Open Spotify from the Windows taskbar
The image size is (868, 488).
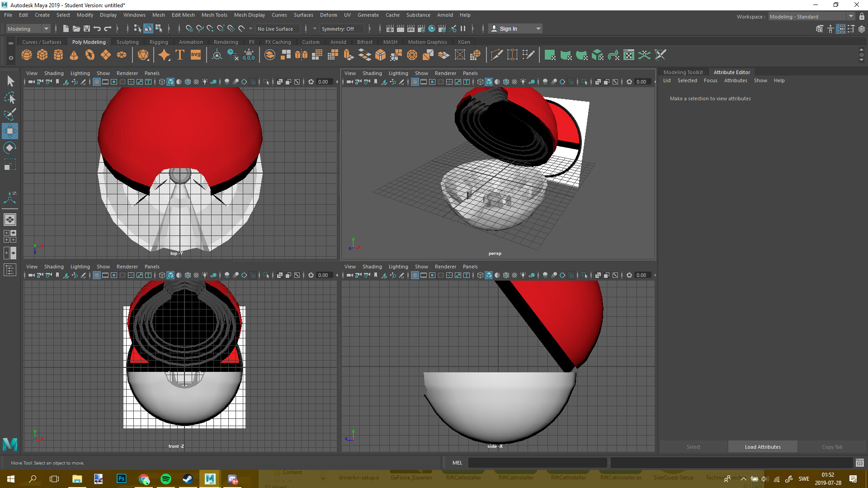tap(166, 479)
